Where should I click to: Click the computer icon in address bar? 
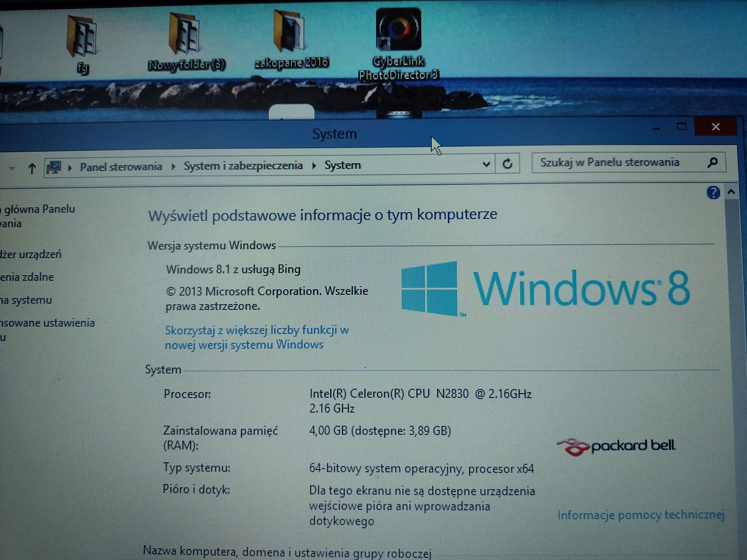54,167
